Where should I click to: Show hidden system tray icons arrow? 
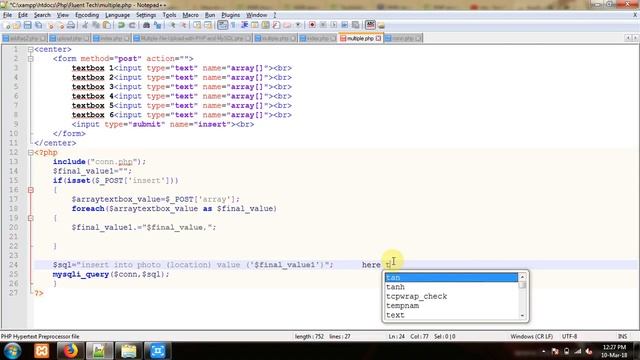coord(543,351)
